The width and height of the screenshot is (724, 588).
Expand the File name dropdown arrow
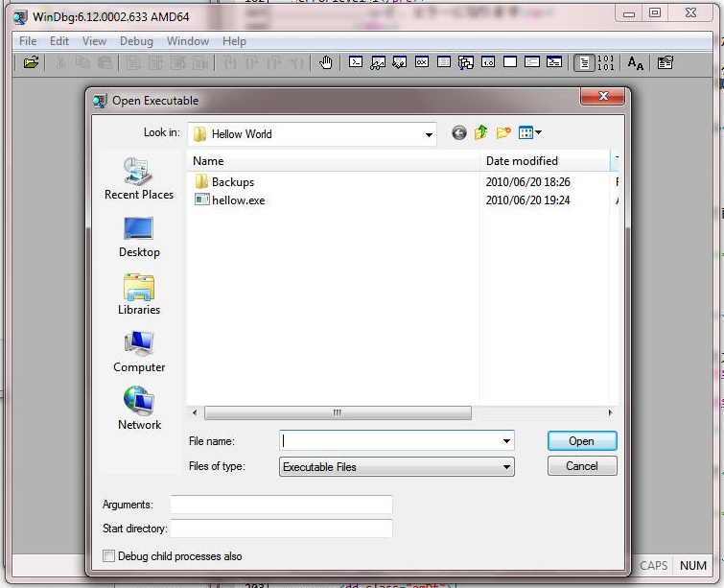click(x=506, y=441)
